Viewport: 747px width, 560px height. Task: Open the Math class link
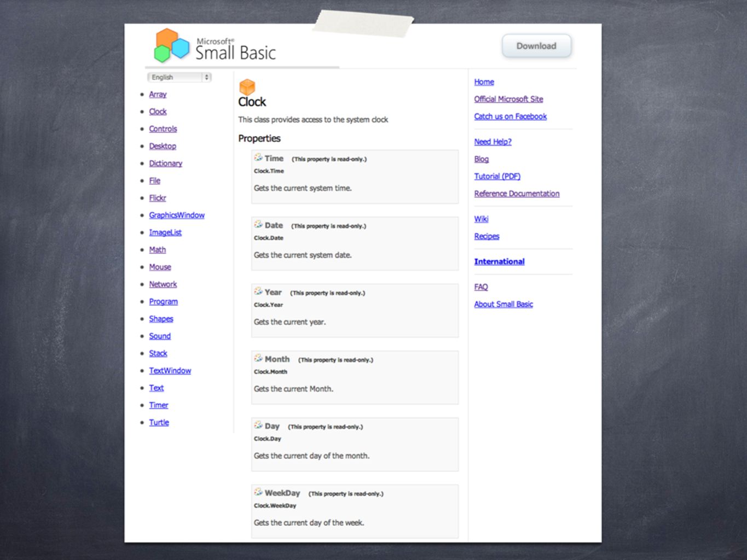(x=157, y=250)
